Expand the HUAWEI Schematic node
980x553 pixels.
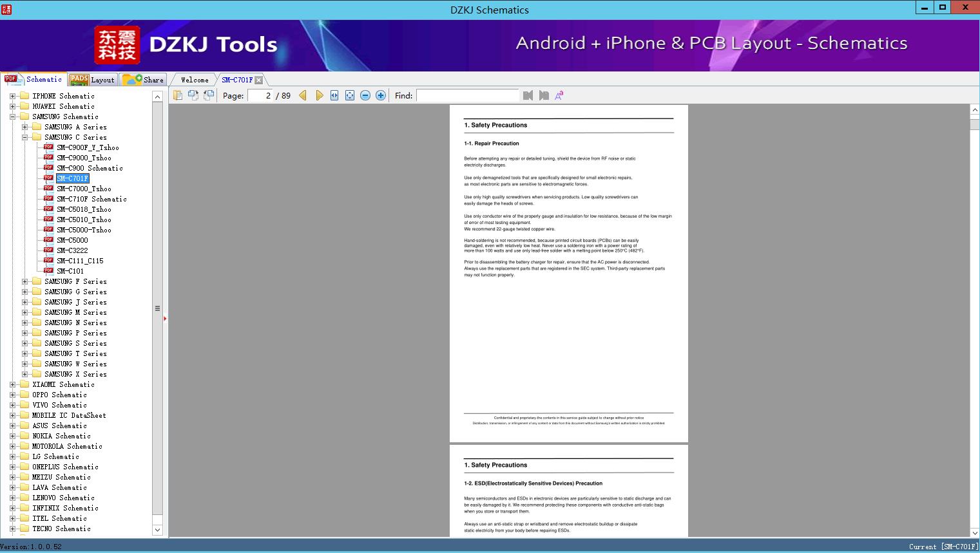(x=12, y=106)
